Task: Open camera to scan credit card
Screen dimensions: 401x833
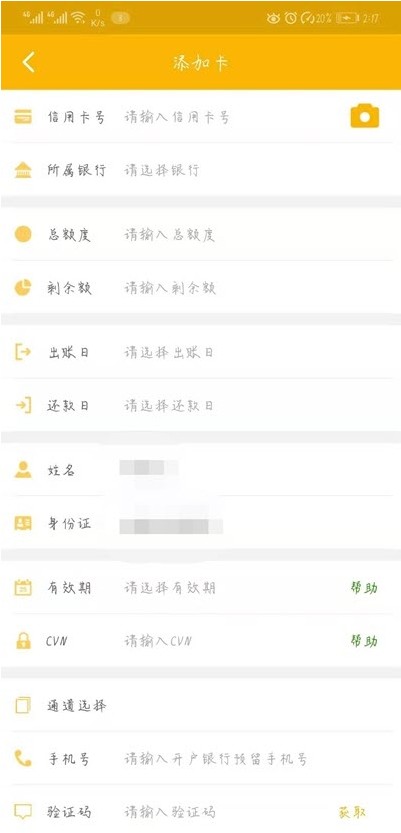Action: [365, 116]
